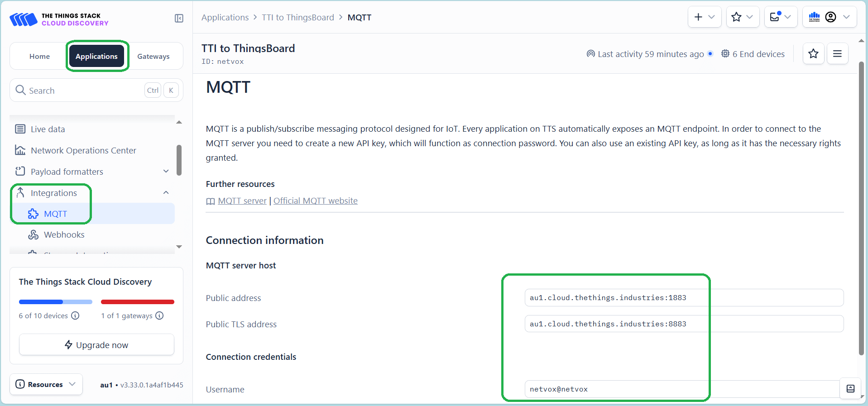Click the devices usage progress bar
Viewport: 868px width, 406px height.
[x=55, y=302]
